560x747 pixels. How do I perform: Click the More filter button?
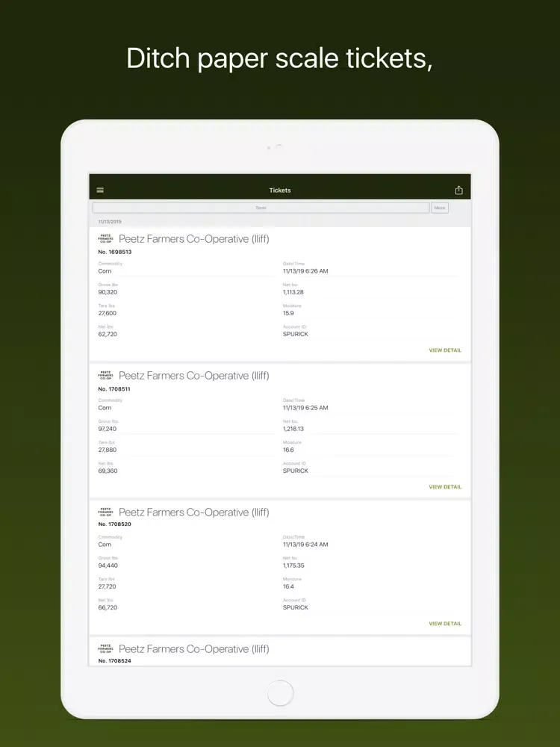point(440,208)
